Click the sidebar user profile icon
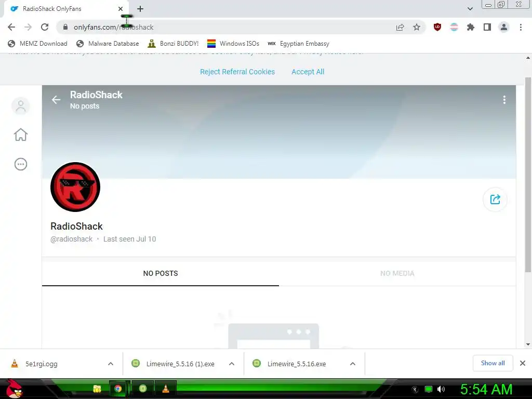 [x=21, y=106]
